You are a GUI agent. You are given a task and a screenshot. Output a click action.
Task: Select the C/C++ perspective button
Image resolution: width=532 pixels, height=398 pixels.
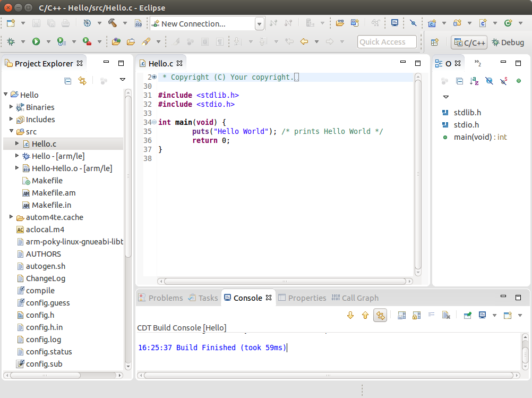469,43
